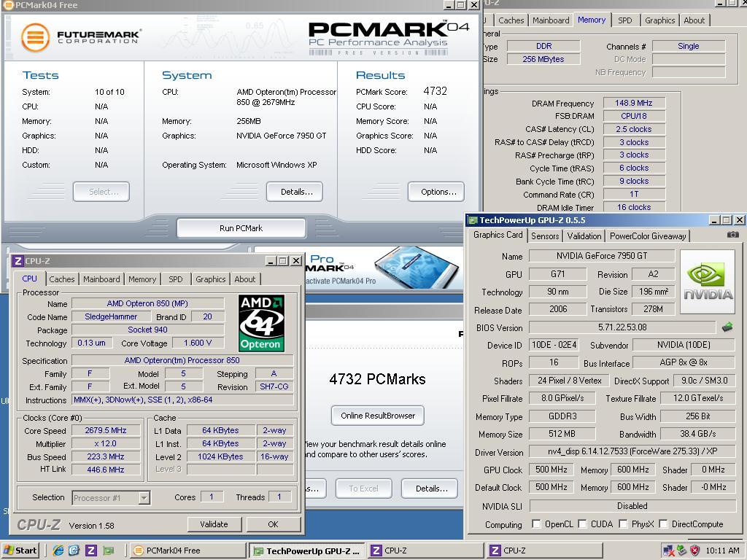This screenshot has height=560, width=747.
Task: Open PowerColor Giveaway tab in GPU-Z
Action: (x=648, y=236)
